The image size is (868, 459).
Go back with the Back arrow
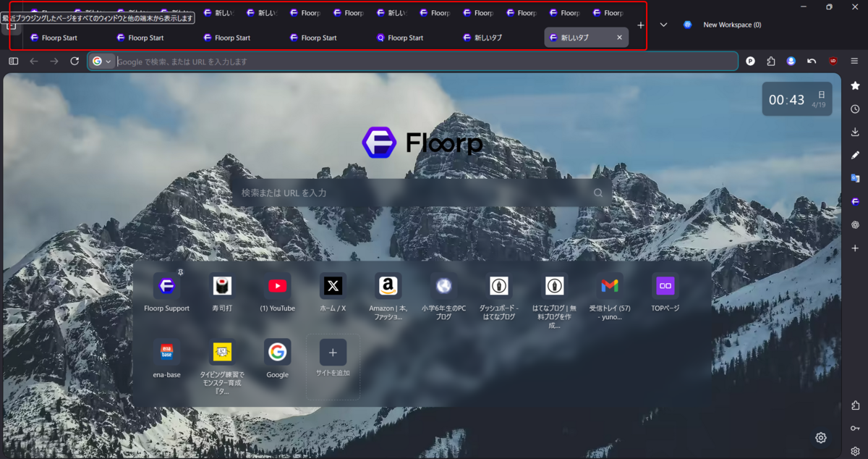[34, 62]
